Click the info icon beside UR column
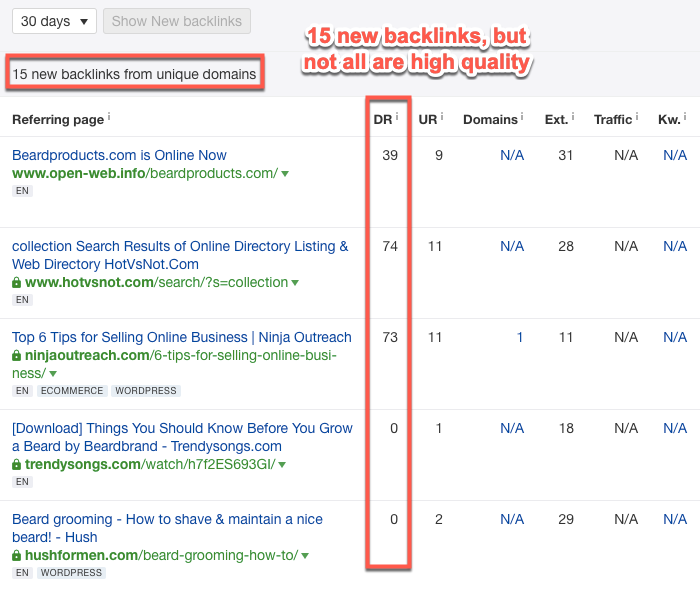This screenshot has height=595, width=700. (442, 116)
